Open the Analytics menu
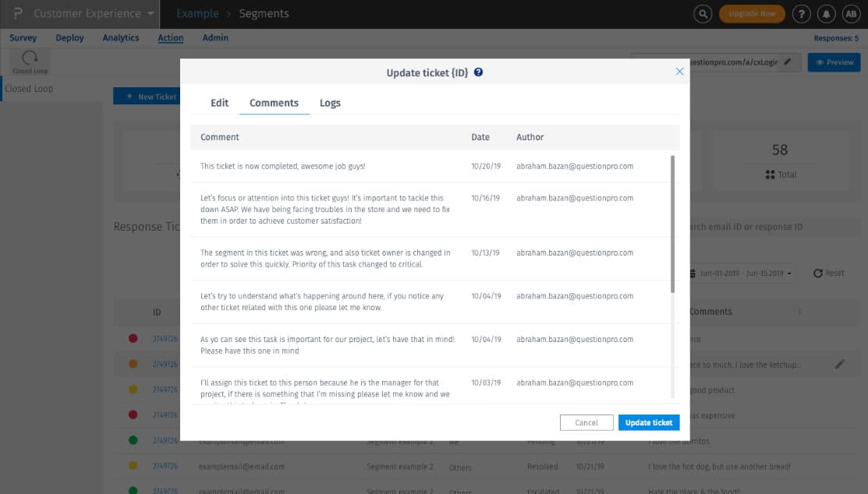 (x=121, y=37)
